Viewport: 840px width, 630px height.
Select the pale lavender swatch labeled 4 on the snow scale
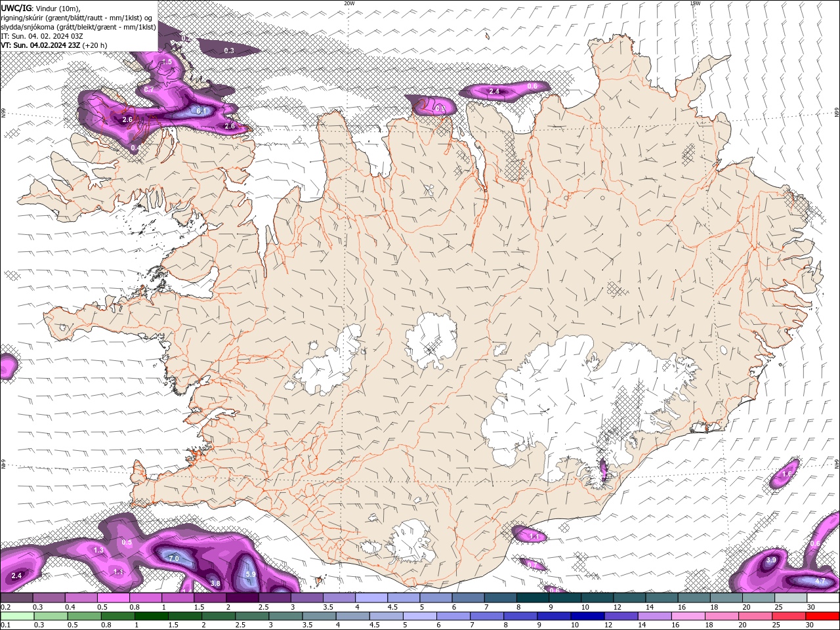click(x=371, y=598)
